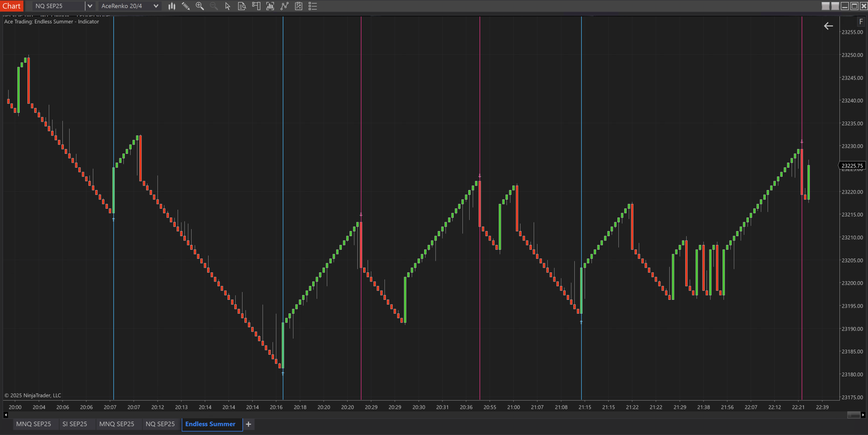Click the left arrow return-to-current icon
The height and width of the screenshot is (435, 868).
tap(828, 26)
